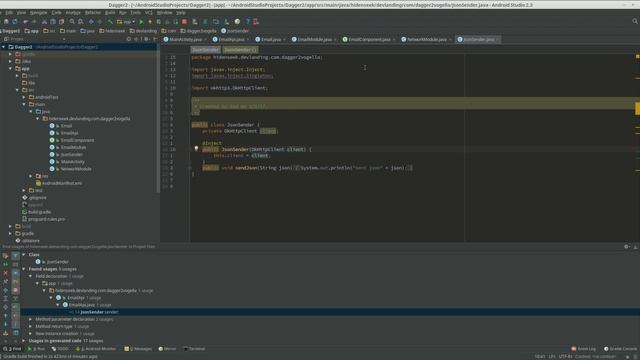The height and width of the screenshot is (360, 640).
Task: Select EmailModule in project tree
Action: click(x=73, y=147)
